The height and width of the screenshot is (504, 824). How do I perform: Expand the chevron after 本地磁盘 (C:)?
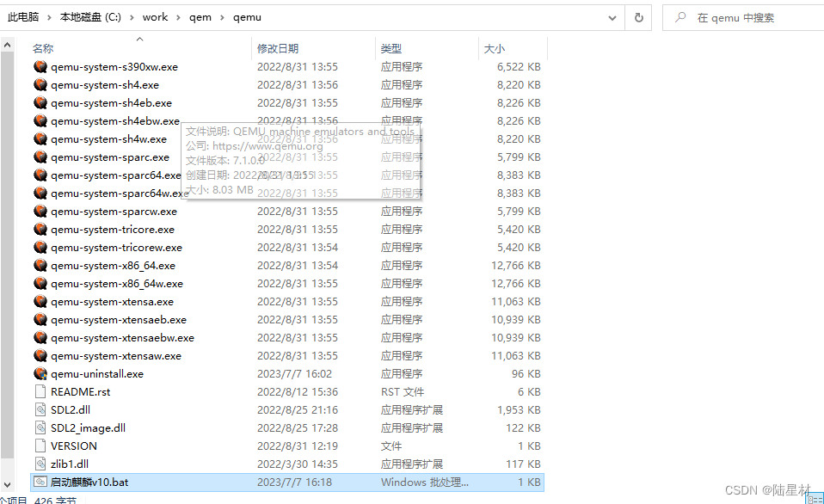pos(131,17)
